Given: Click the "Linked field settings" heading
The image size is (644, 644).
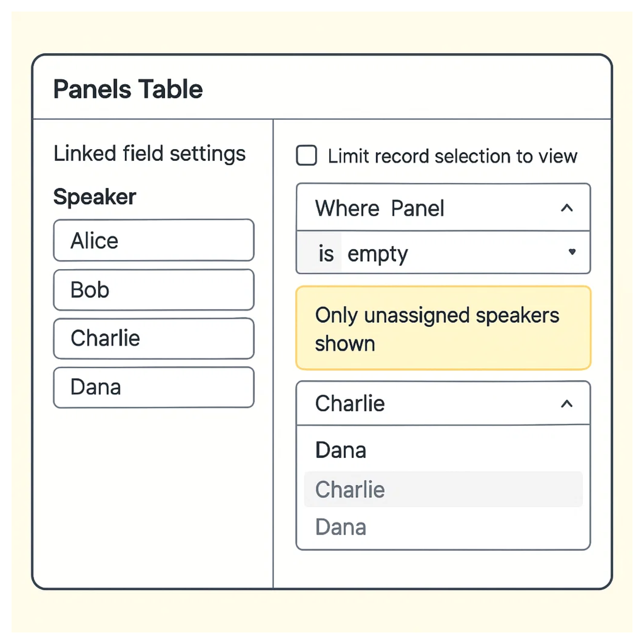Looking at the screenshot, I should click(x=149, y=154).
